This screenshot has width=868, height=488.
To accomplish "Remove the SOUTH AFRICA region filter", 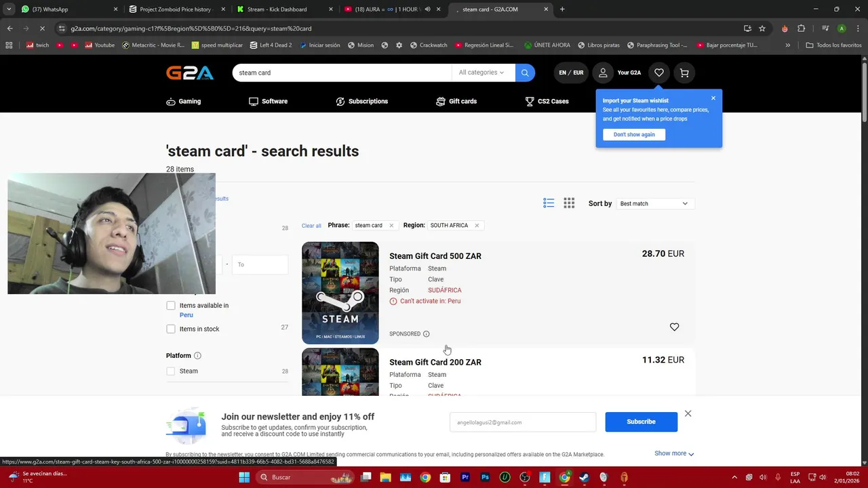I will tap(477, 226).
